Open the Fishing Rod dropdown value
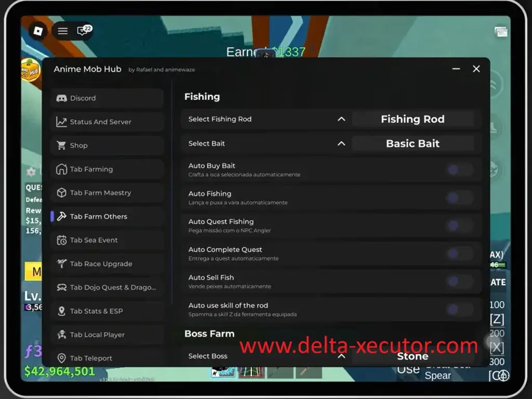The height and width of the screenshot is (399, 532). [x=413, y=119]
